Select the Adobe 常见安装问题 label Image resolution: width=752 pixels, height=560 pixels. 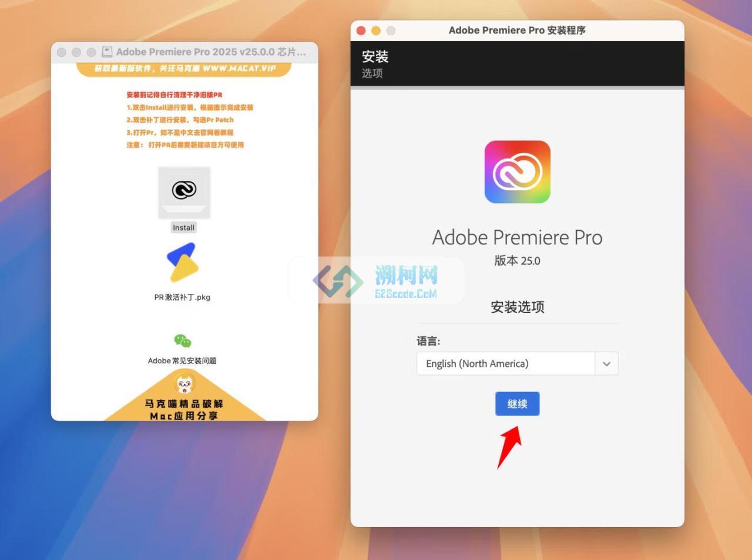[x=182, y=360]
